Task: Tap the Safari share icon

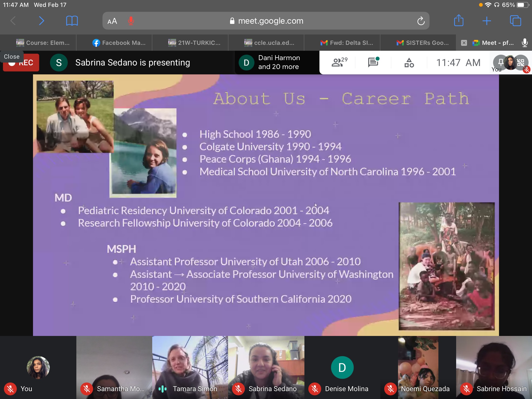Action: point(459,21)
